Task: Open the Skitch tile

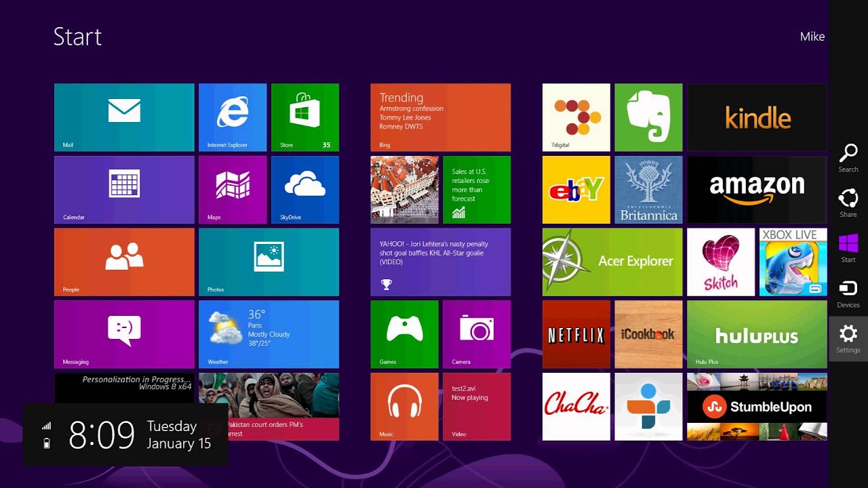Action: 721,262
